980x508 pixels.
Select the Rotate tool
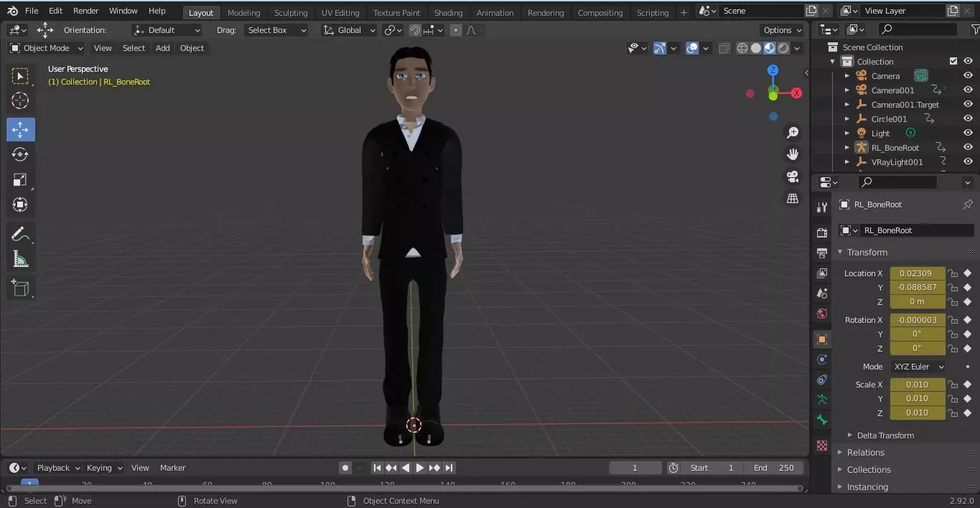click(x=20, y=154)
